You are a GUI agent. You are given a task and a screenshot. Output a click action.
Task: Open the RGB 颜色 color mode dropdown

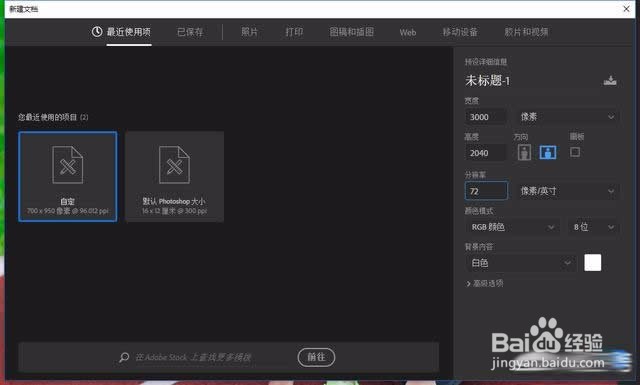point(512,227)
